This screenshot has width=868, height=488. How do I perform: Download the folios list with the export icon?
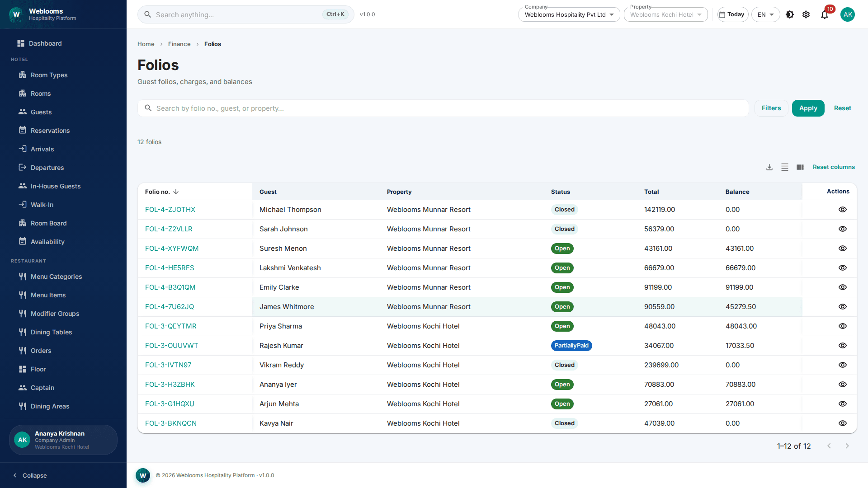tap(769, 167)
